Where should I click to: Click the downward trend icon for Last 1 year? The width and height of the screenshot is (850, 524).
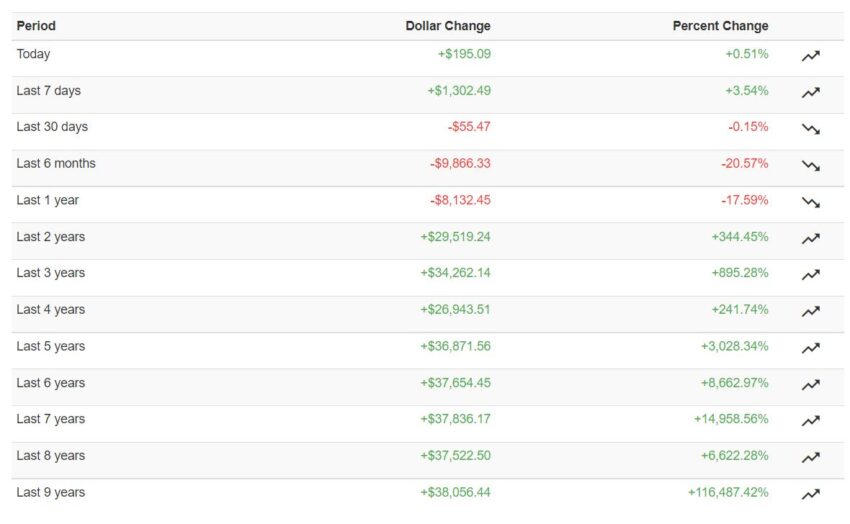(x=810, y=202)
